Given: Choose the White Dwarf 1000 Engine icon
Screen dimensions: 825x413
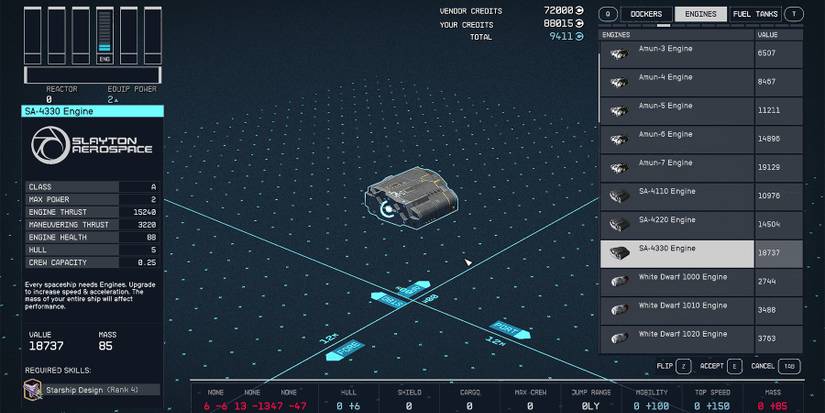Looking at the screenshot, I should coord(619,281).
